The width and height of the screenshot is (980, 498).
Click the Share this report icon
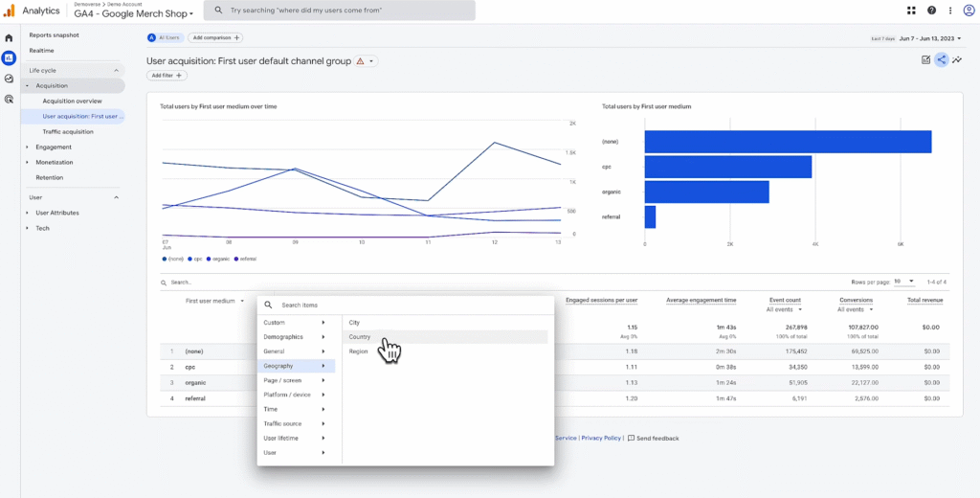(x=942, y=60)
